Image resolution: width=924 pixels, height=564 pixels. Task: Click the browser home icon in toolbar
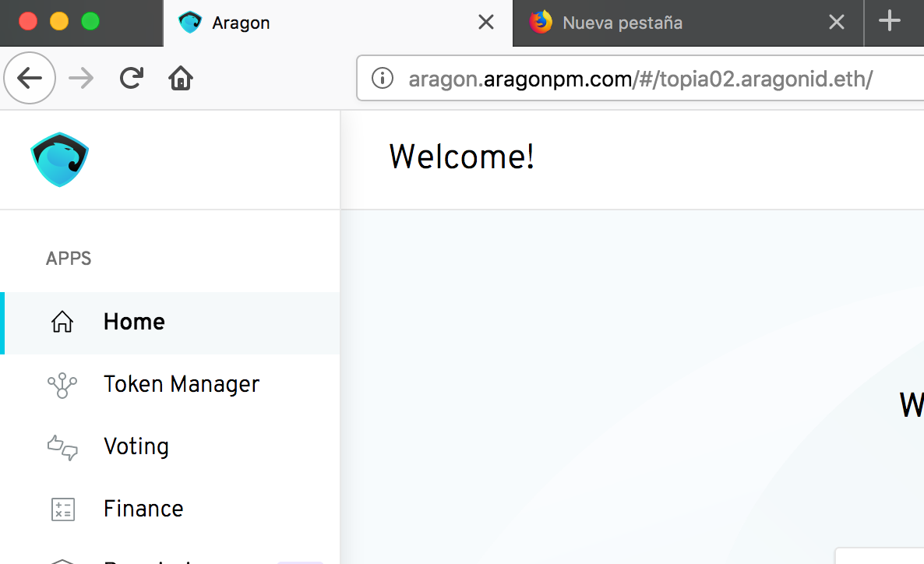(180, 78)
